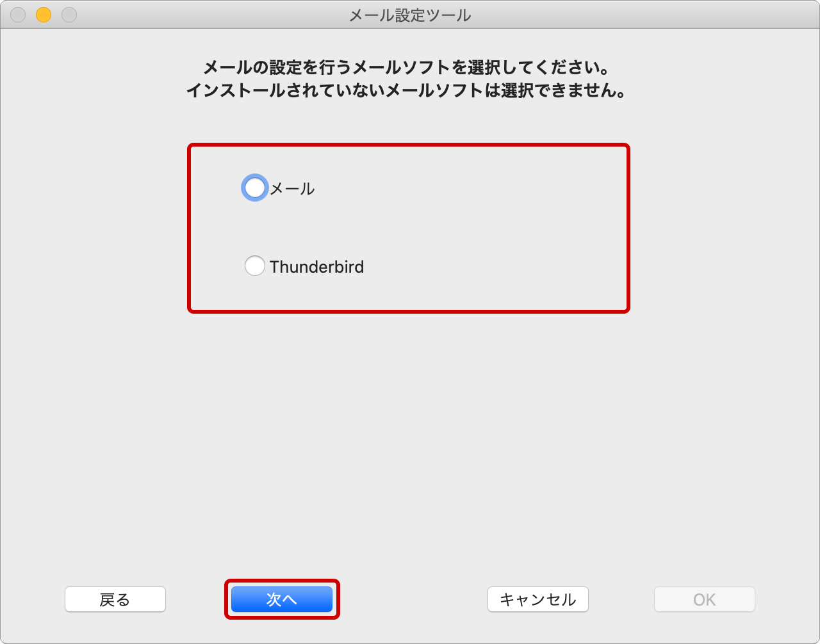820x644 pixels.
Task: Click the 次へ button
Action: pyautogui.click(x=282, y=599)
